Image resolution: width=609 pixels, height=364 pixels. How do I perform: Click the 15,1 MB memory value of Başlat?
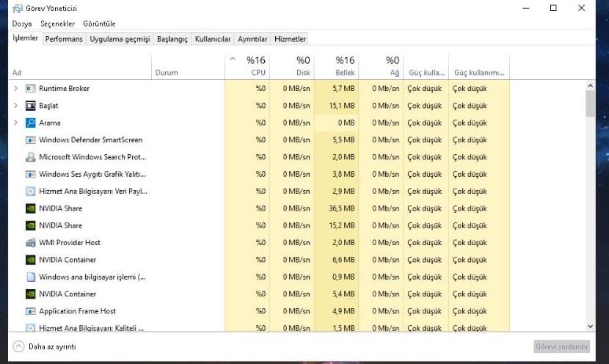tap(342, 106)
